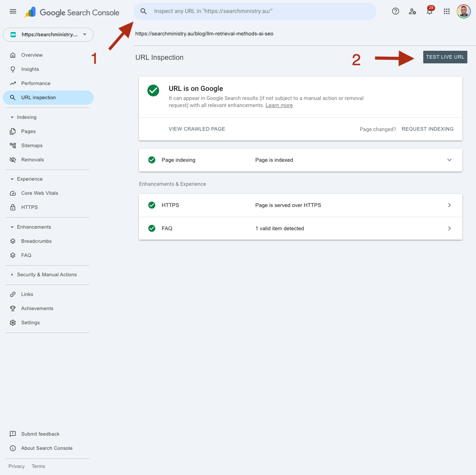Click TEST LIVE URL button
The height and width of the screenshot is (475, 476).
coord(445,57)
